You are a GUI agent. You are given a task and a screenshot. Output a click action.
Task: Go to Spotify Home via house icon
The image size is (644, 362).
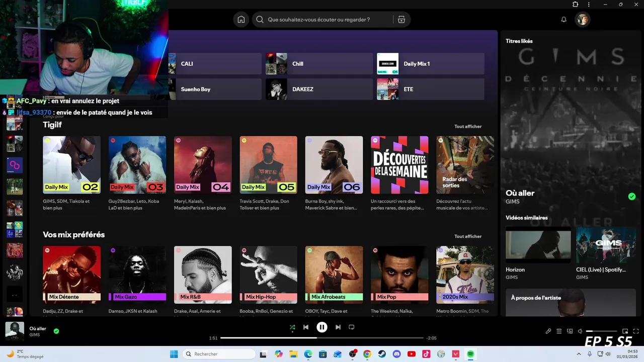tap(241, 20)
